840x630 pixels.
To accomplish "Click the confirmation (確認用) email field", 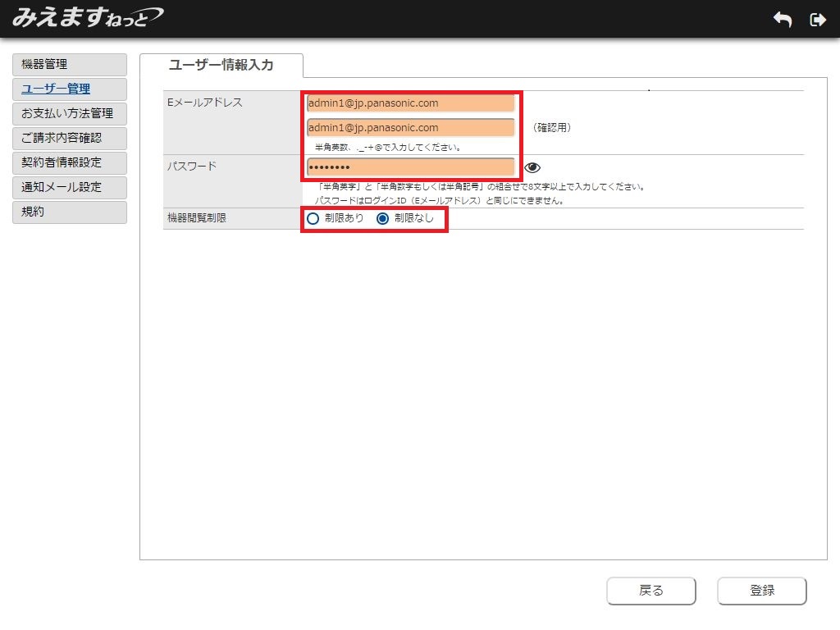I will [x=410, y=128].
